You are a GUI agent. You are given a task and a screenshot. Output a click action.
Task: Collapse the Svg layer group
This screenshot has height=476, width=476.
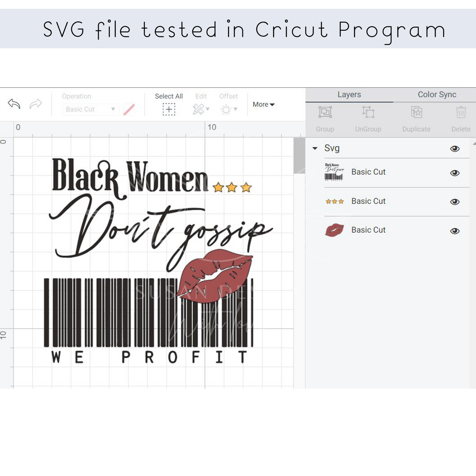pyautogui.click(x=315, y=149)
